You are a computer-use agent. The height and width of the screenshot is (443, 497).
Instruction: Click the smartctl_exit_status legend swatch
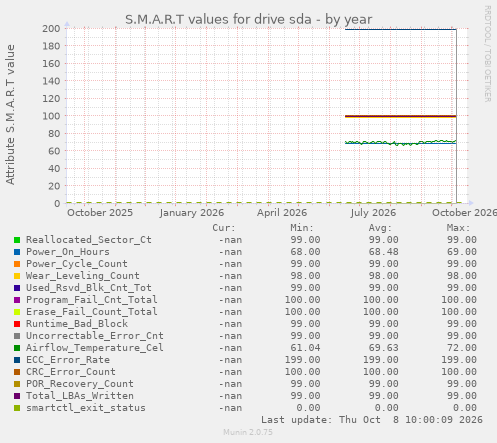point(17,408)
